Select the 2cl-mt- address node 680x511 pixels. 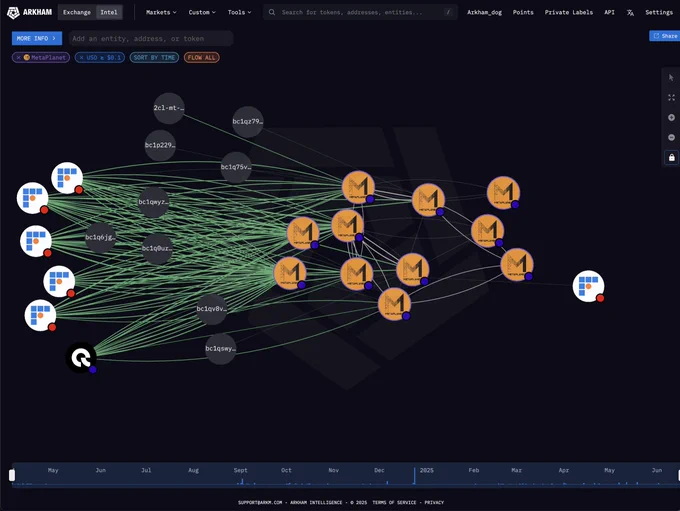[x=169, y=108]
